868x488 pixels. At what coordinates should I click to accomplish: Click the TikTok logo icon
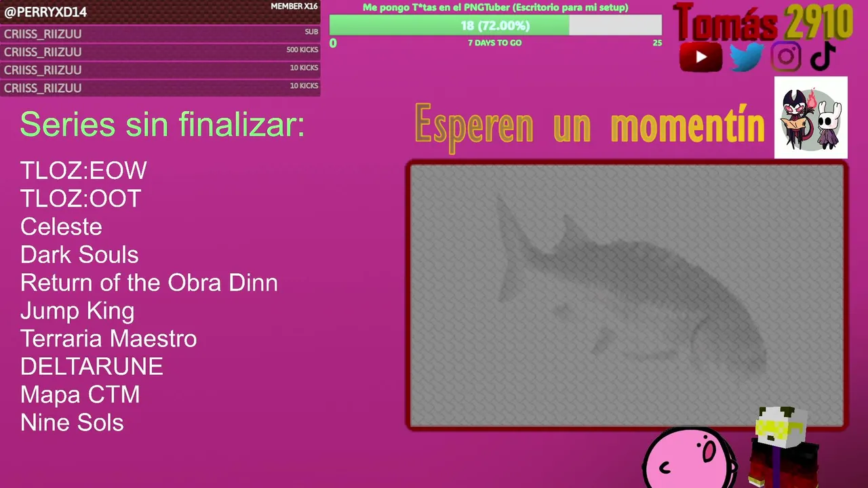(823, 56)
